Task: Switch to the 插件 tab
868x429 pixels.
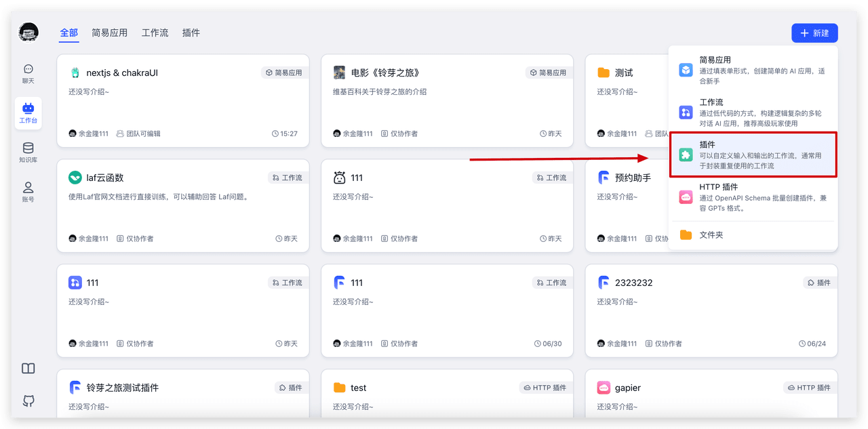Action: coord(191,33)
